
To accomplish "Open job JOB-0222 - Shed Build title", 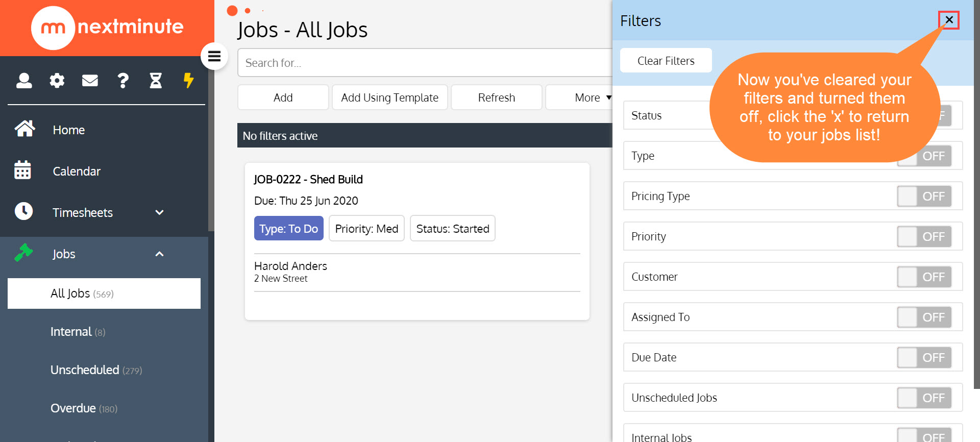I will [x=308, y=179].
